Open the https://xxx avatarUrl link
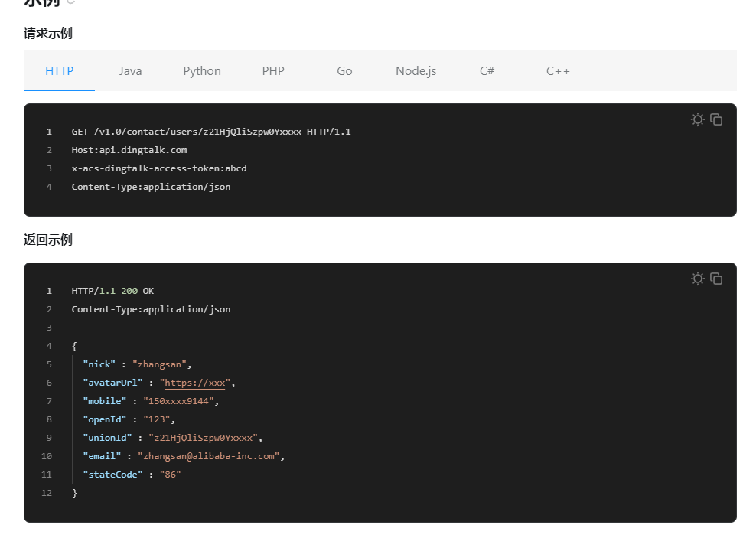The image size is (756, 548). (x=195, y=383)
